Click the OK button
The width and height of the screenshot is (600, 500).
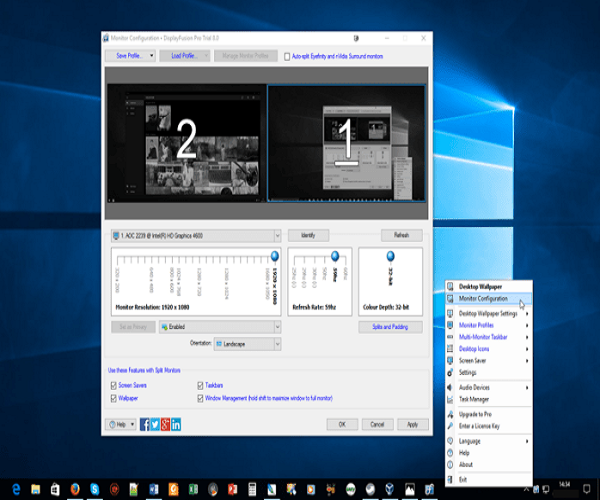click(x=342, y=424)
